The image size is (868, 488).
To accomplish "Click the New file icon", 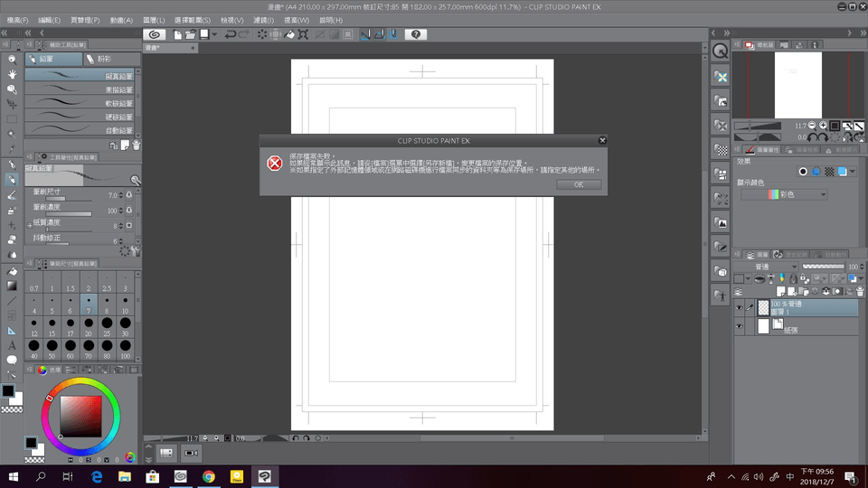I will pos(177,34).
